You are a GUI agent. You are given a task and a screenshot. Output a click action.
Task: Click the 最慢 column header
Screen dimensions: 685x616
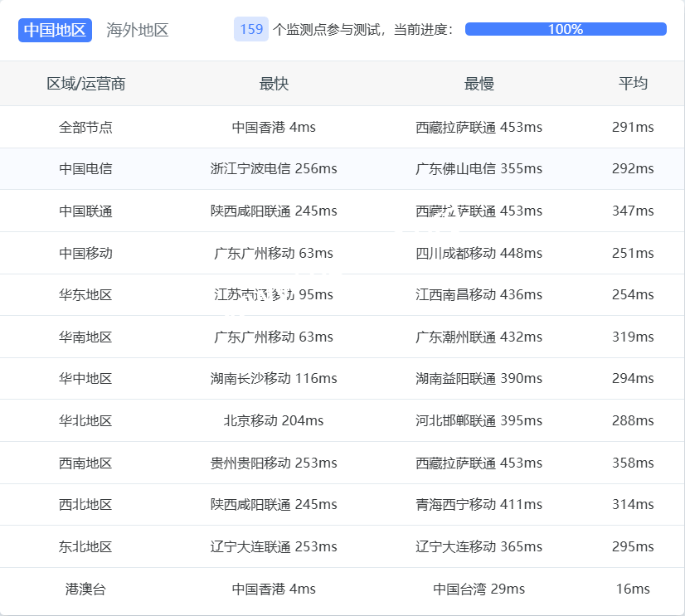(x=479, y=84)
